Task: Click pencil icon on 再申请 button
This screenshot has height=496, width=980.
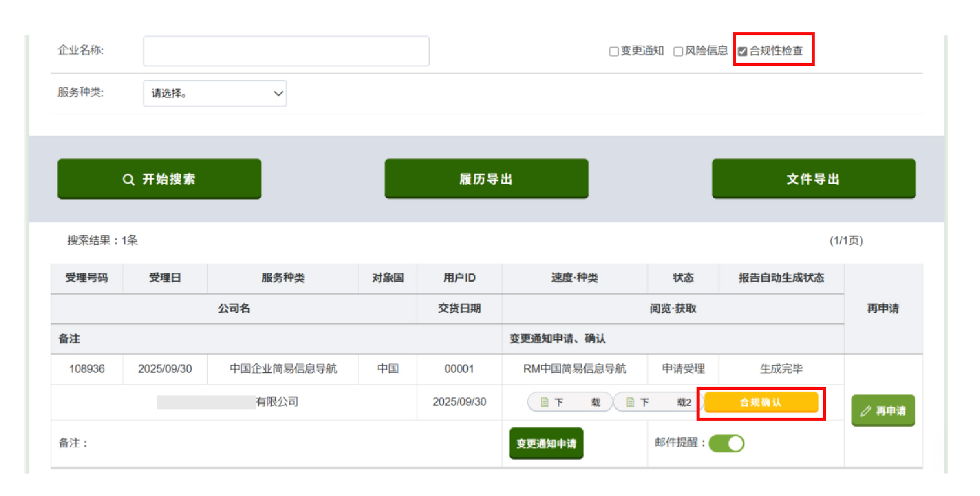Action: 865,411
